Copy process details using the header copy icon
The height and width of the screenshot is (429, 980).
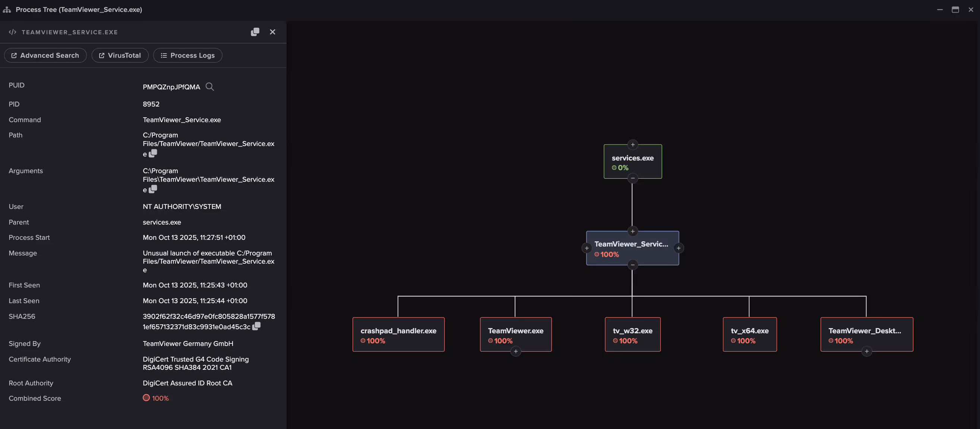255,32
